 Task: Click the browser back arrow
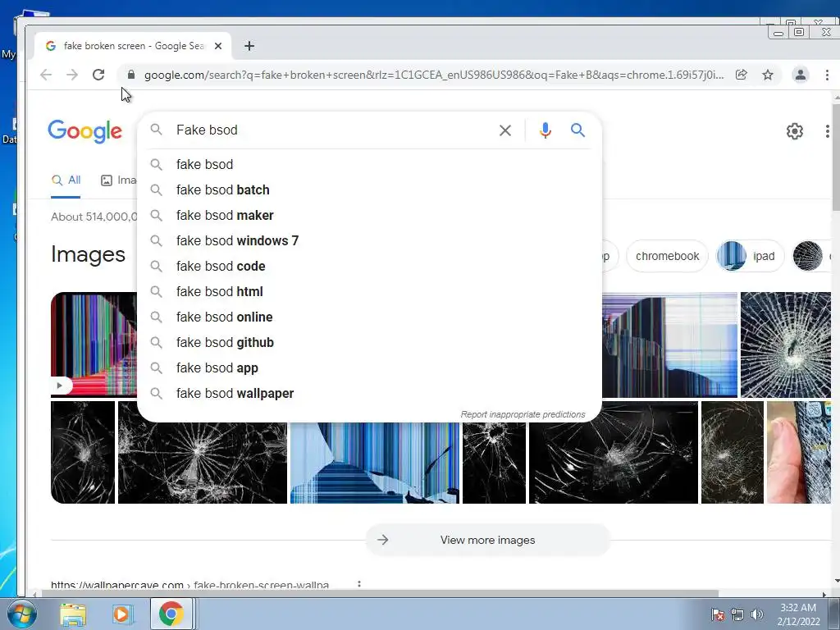pyautogui.click(x=46, y=75)
